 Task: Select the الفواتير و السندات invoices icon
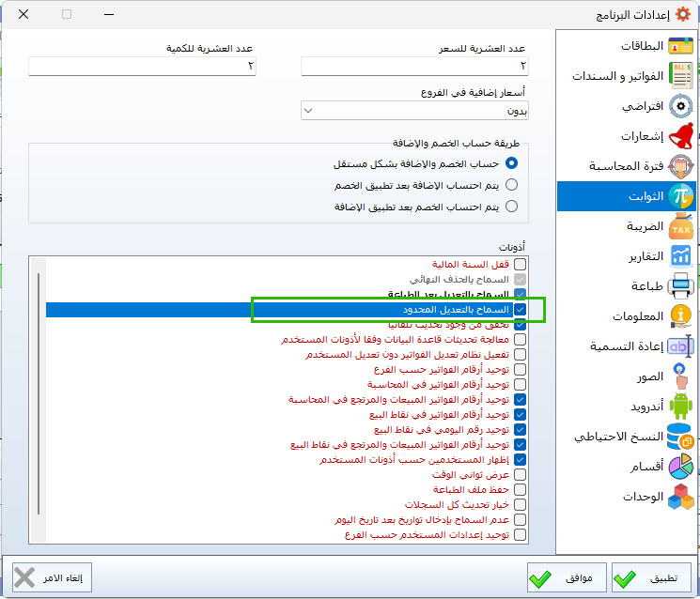pos(680,76)
